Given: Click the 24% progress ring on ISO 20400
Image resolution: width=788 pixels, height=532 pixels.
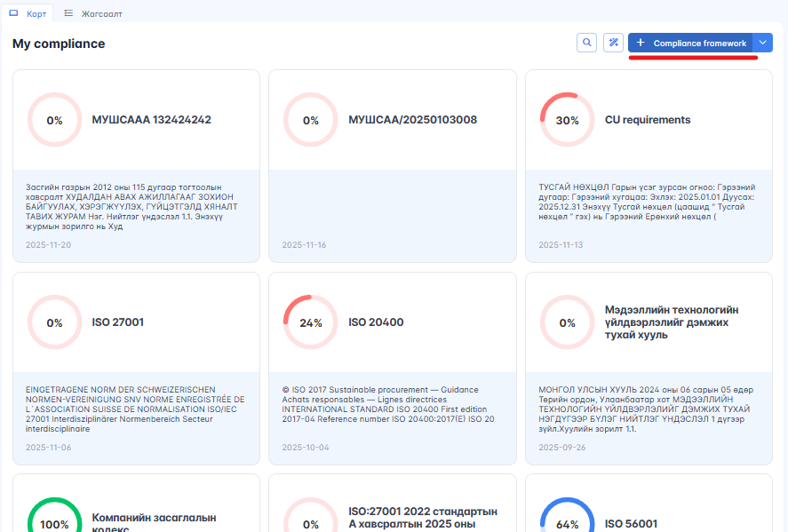Looking at the screenshot, I should point(311,322).
